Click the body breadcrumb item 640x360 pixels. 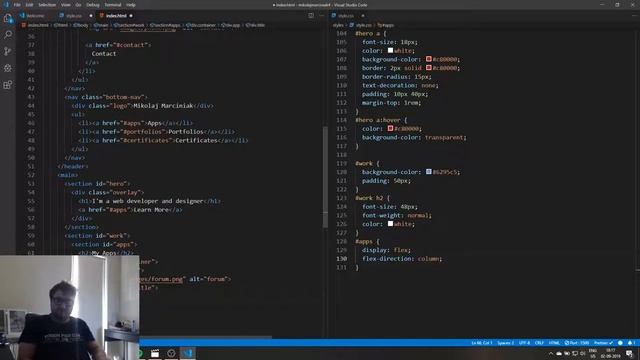click(81, 25)
